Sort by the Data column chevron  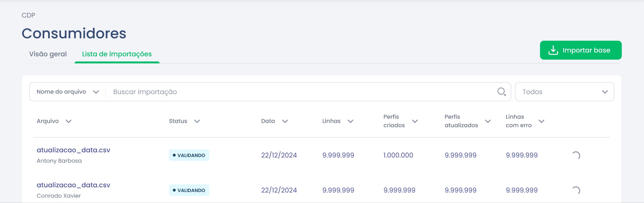(285, 121)
